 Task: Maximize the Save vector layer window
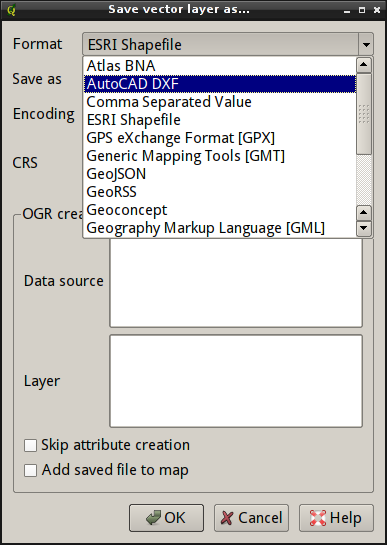click(362, 10)
